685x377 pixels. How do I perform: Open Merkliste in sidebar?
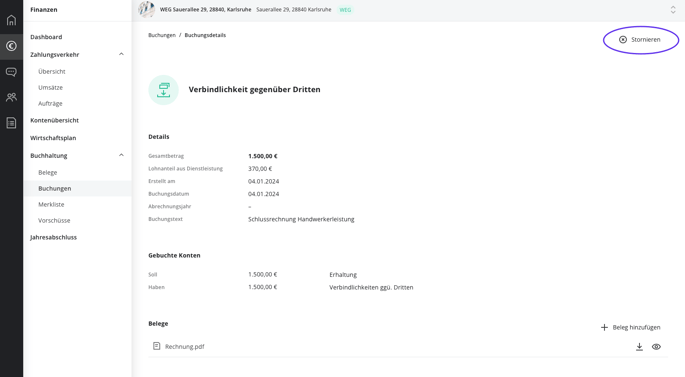tap(51, 204)
